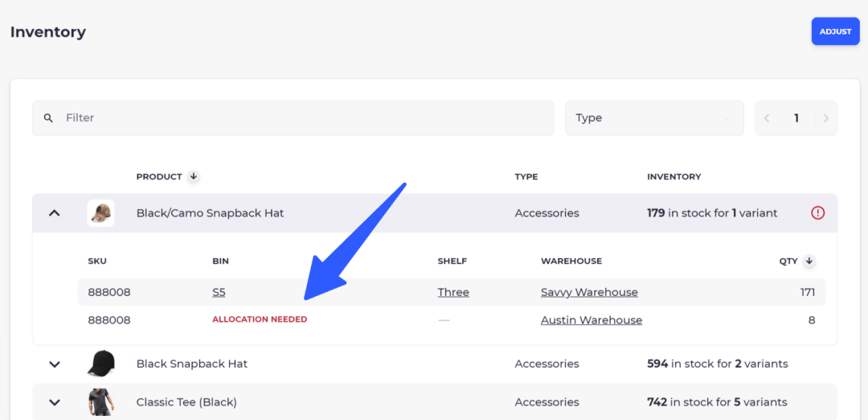Click the magnifier icon in Filter box

click(48, 118)
